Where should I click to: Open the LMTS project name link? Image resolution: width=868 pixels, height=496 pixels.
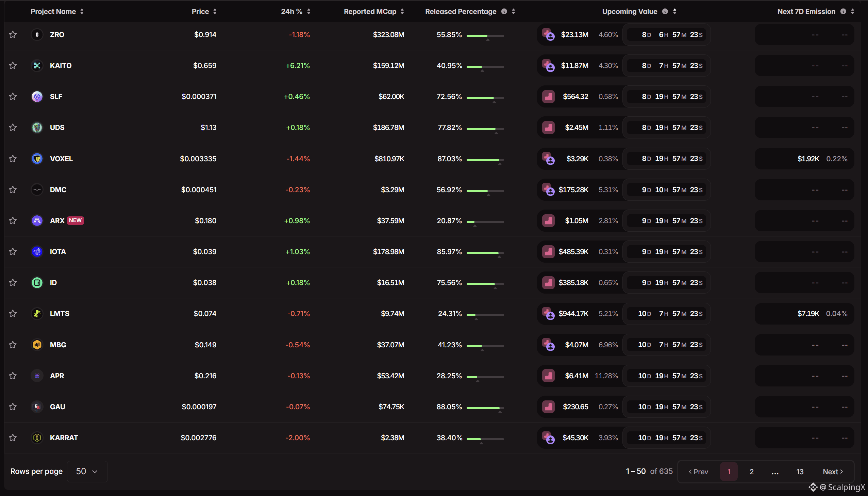tap(60, 313)
